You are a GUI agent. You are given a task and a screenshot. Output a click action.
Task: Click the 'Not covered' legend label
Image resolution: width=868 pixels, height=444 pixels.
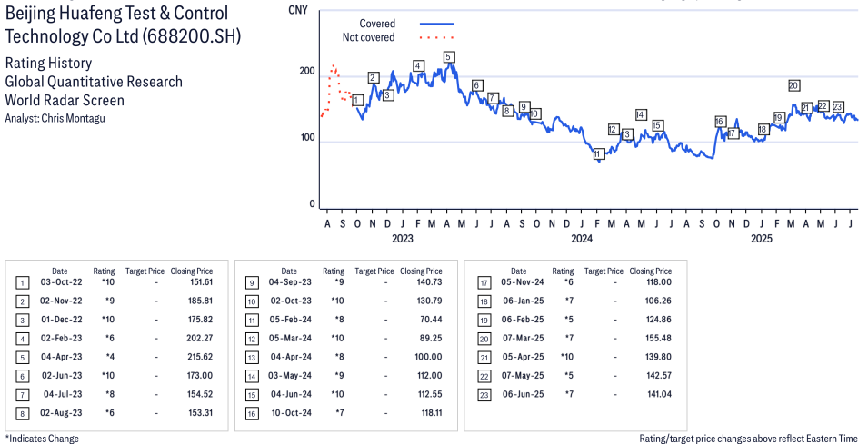pos(369,37)
